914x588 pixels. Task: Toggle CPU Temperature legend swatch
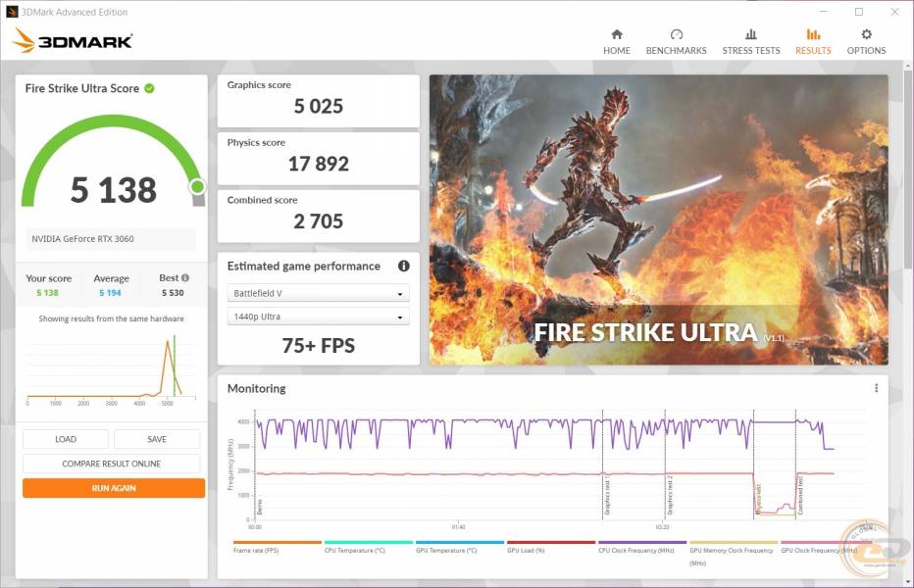[369, 542]
